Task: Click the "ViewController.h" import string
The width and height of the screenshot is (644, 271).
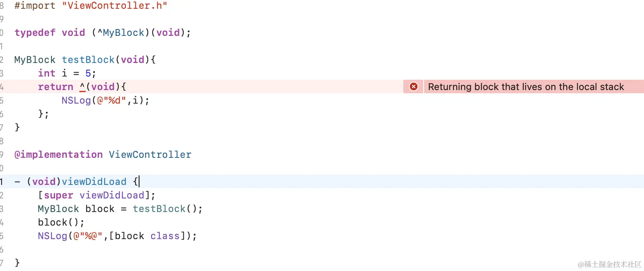Action: [114, 6]
